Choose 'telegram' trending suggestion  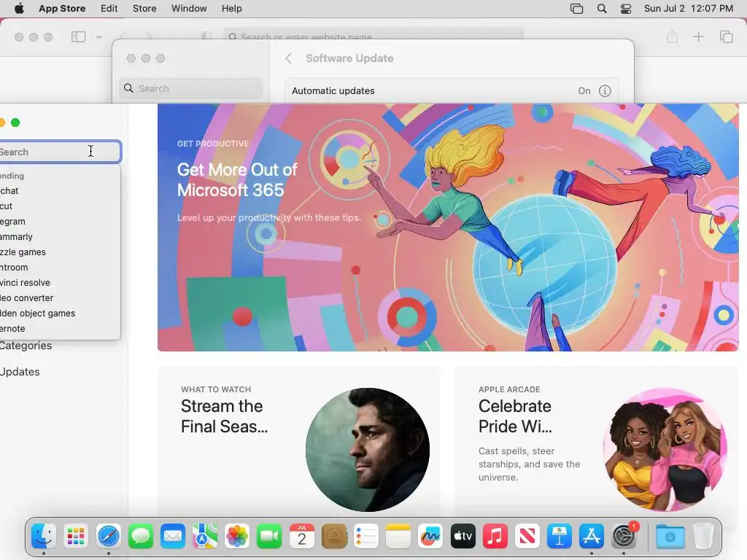(60, 222)
